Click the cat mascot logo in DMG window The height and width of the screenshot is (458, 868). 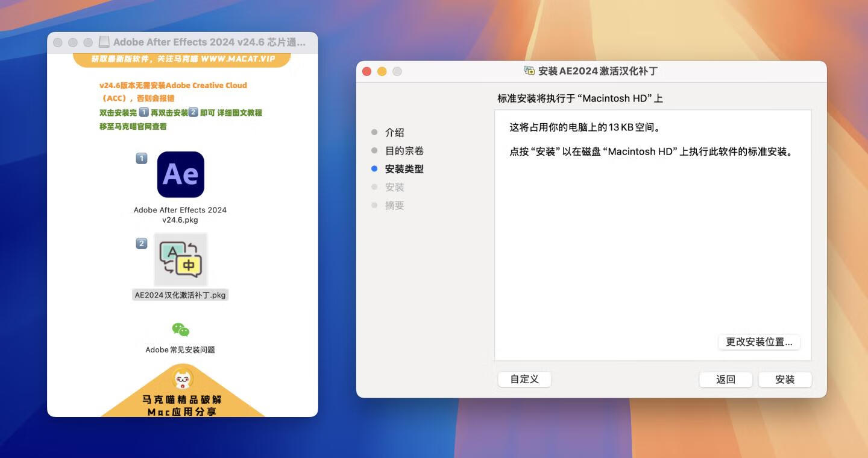183,379
